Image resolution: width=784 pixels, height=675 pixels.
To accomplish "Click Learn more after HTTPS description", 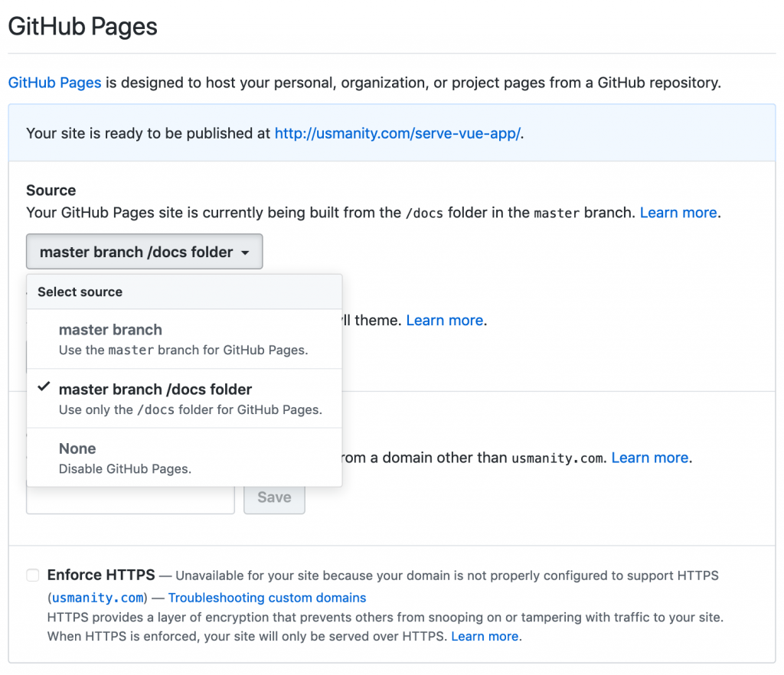I will pos(485,636).
